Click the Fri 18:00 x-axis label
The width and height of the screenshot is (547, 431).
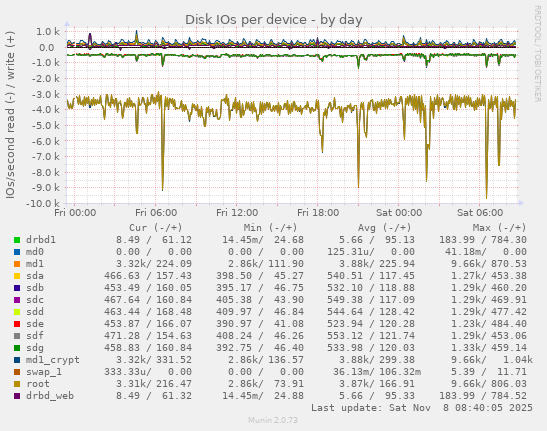coord(318,213)
